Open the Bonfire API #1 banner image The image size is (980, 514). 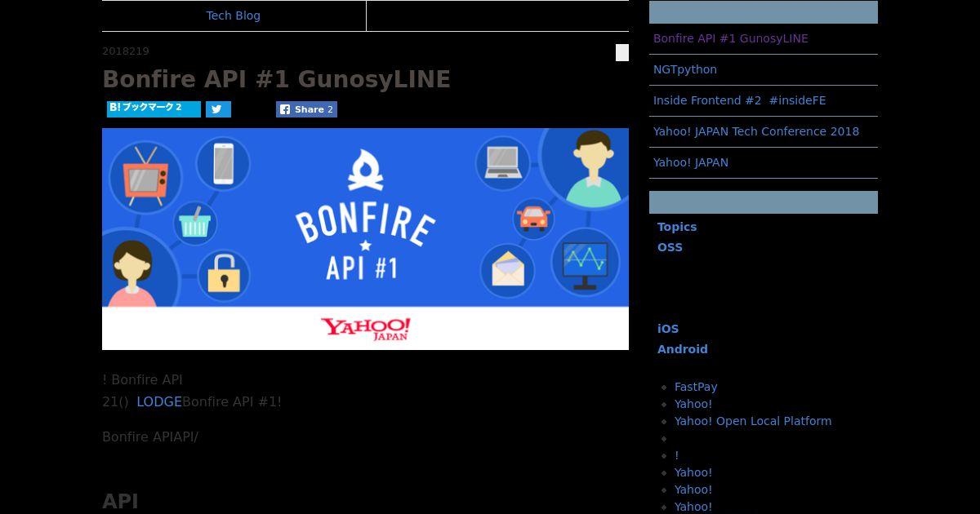pos(365,239)
